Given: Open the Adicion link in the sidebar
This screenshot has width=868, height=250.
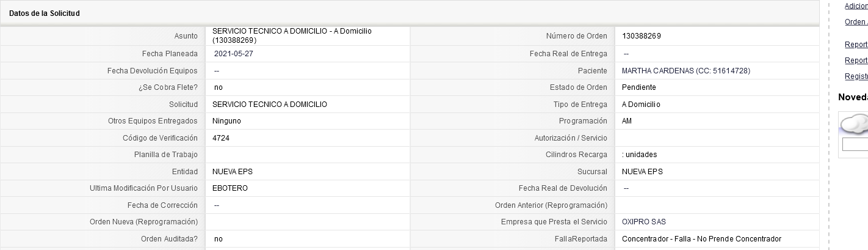Looking at the screenshot, I should [x=856, y=6].
